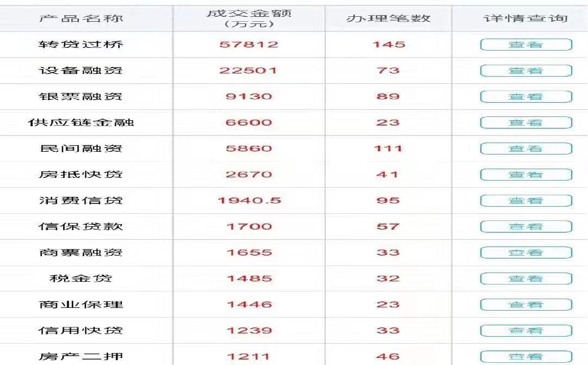The height and width of the screenshot is (365, 588).
Task: Open 民间融资 detail query
Action: click(x=526, y=149)
